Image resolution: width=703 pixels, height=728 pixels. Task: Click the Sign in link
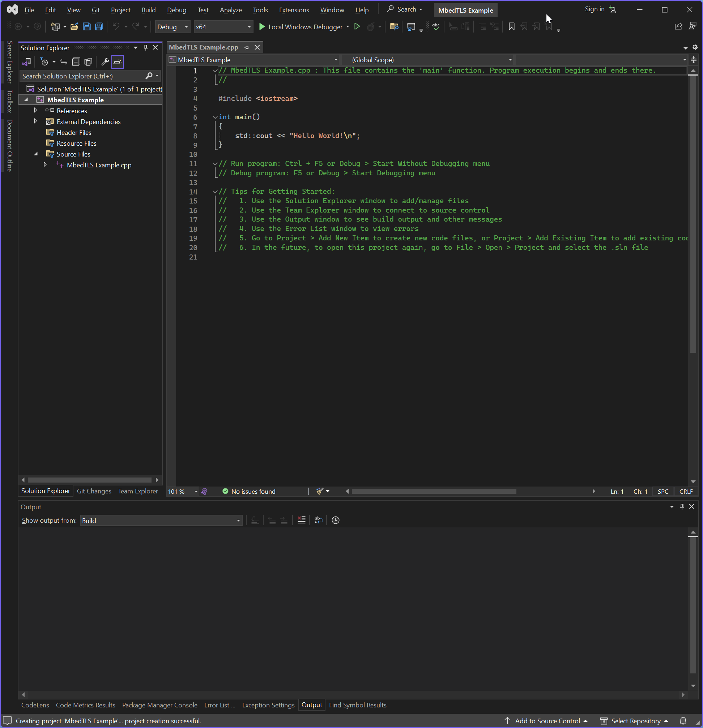[594, 9]
